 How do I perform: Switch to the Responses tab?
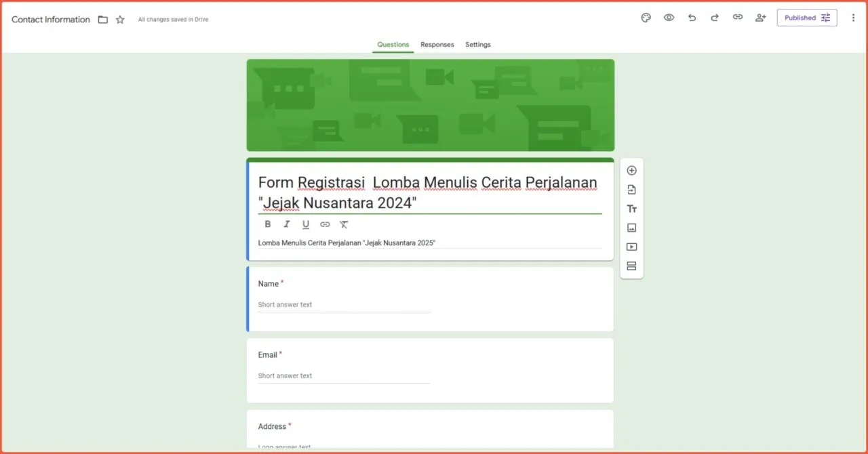tap(437, 44)
